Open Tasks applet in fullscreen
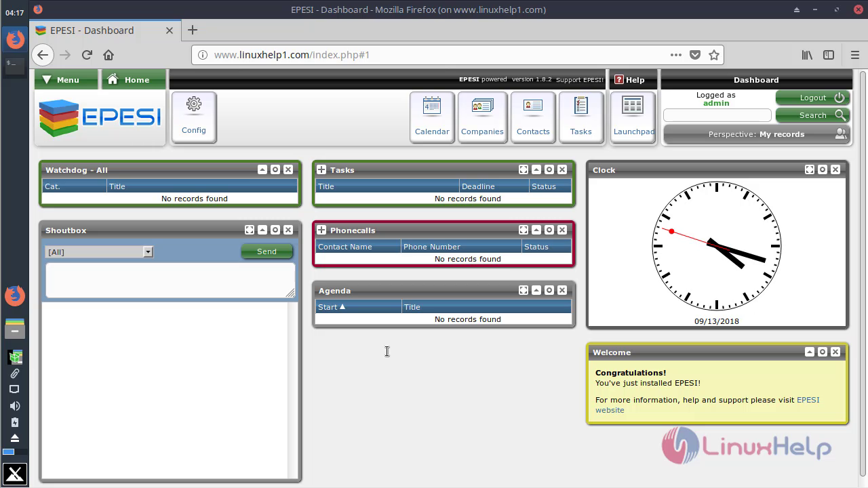The width and height of the screenshot is (868, 488). click(x=524, y=169)
